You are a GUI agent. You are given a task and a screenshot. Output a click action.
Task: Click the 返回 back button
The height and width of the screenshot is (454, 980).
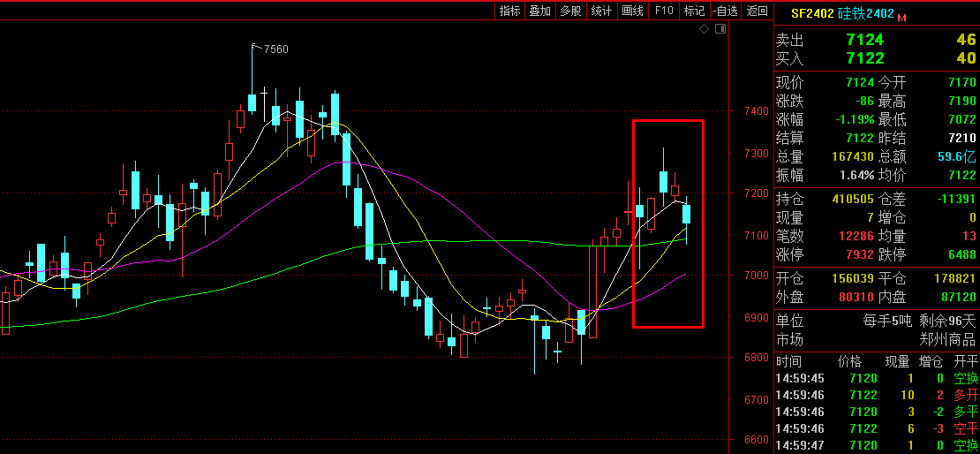pyautogui.click(x=757, y=11)
